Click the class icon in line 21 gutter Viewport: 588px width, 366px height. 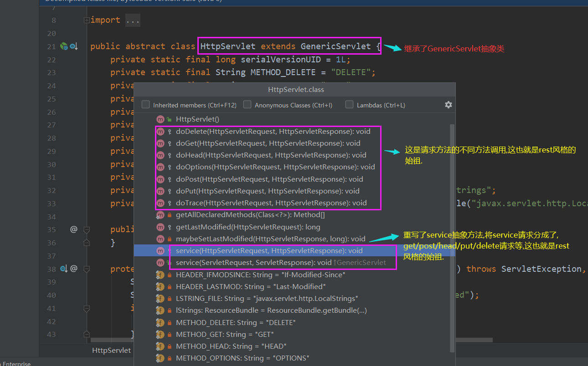click(x=64, y=46)
